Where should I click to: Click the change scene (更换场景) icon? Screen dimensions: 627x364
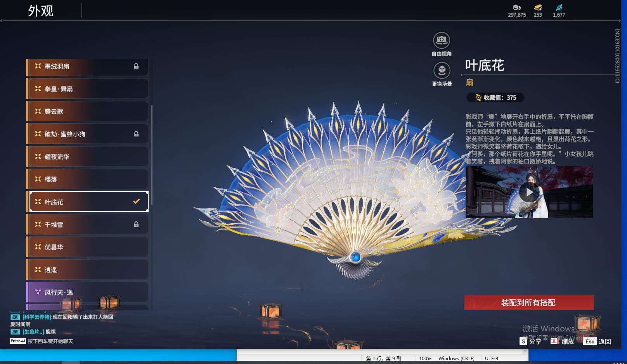[x=442, y=70]
